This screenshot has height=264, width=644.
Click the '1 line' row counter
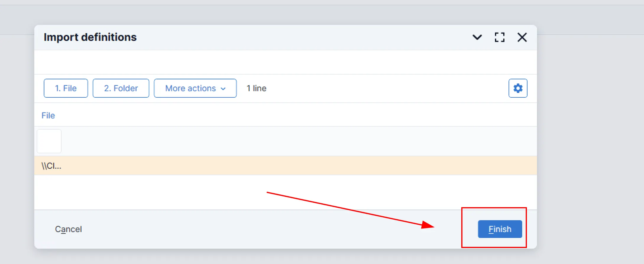coord(256,88)
